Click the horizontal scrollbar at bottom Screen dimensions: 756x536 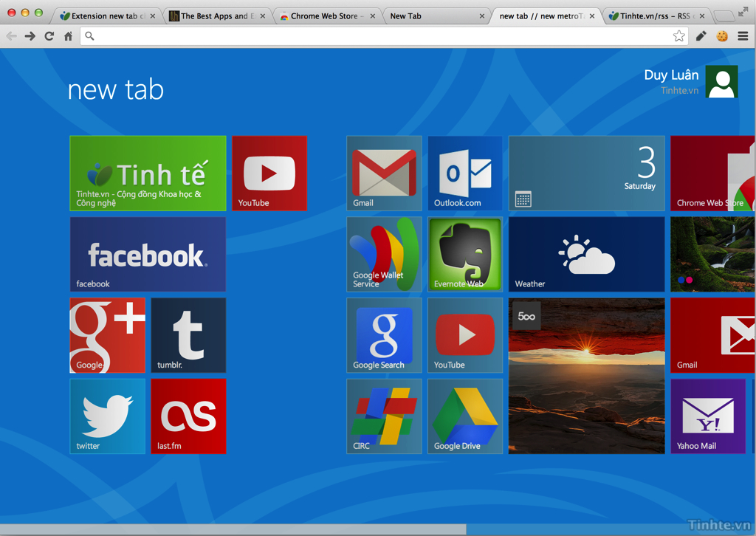coord(233,529)
